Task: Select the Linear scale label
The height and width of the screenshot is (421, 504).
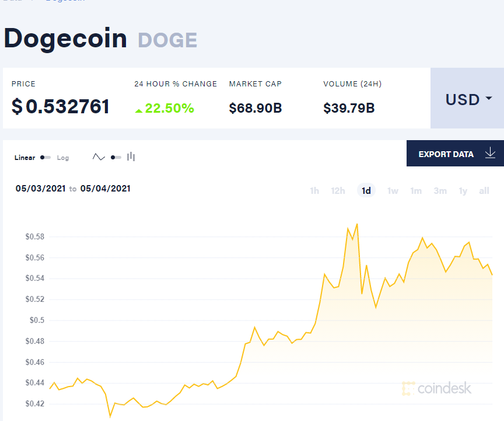Action: pos(24,158)
